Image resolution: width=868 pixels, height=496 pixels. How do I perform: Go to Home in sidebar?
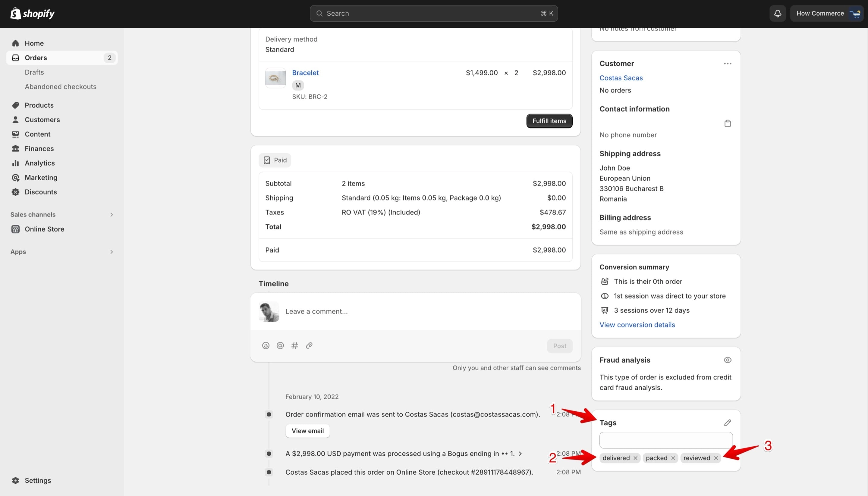(x=34, y=43)
